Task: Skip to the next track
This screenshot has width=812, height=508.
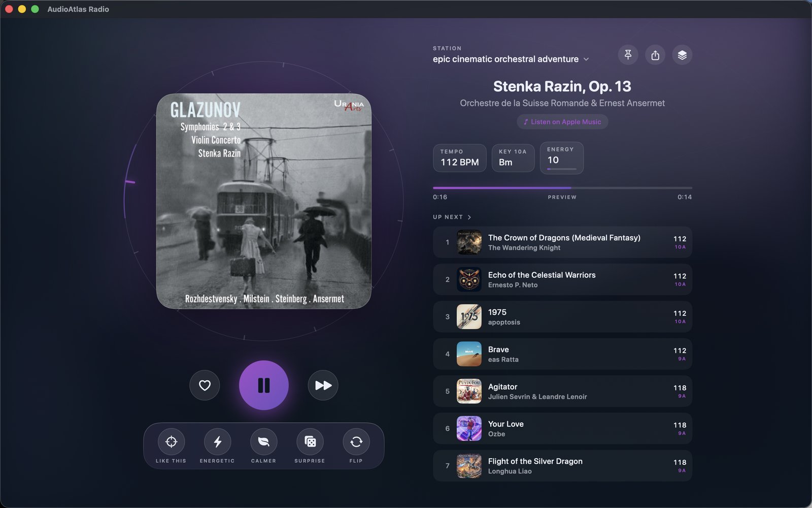Action: 323,386
